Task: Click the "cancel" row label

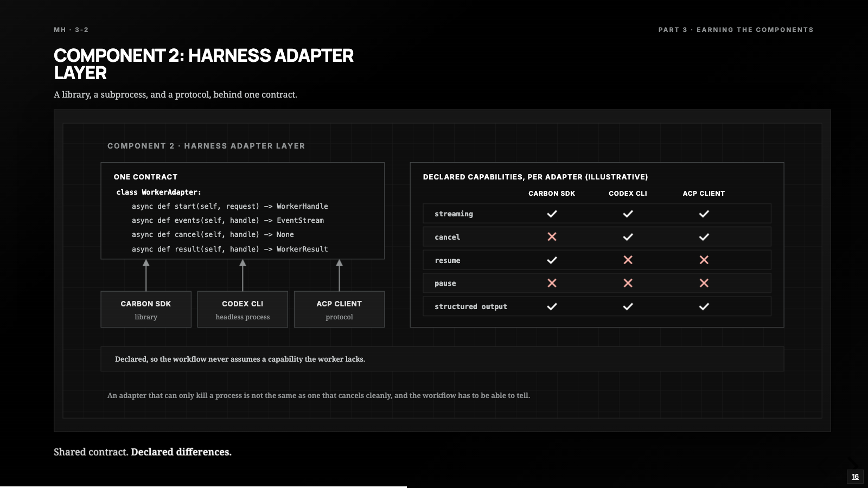Action: (447, 237)
